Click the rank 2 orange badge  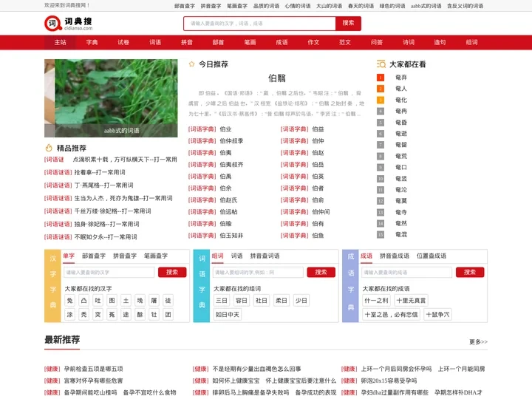click(381, 89)
